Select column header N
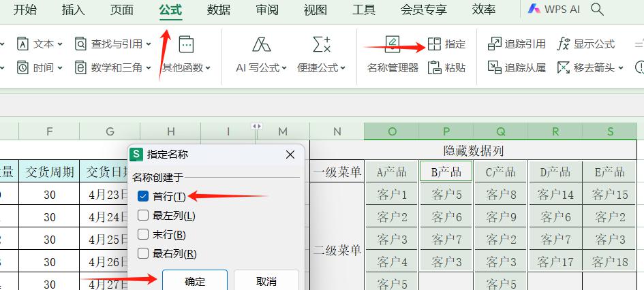The image size is (644, 290). pyautogui.click(x=337, y=131)
